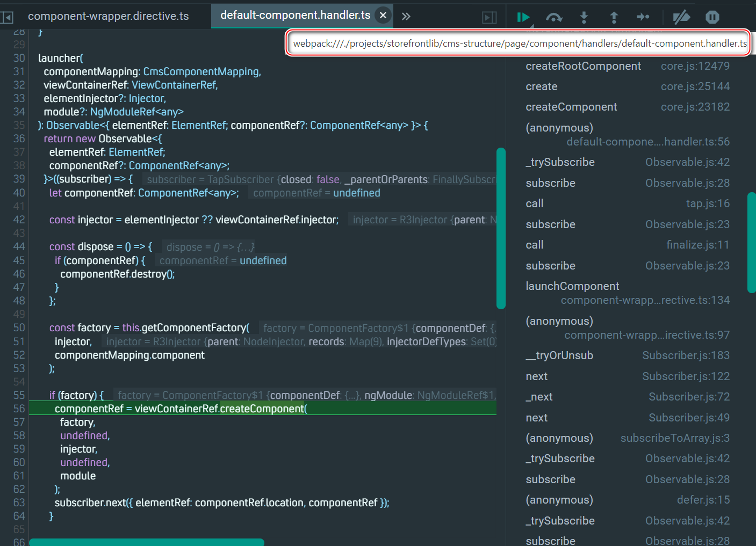756x546 pixels.
Task: Click componentRef.destroy() on line 46
Action: pyautogui.click(x=117, y=274)
